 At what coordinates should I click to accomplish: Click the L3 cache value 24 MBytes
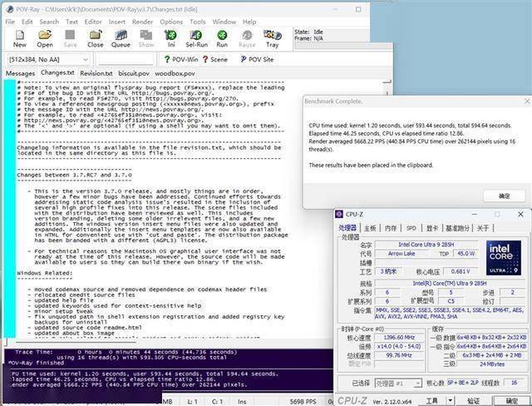tap(492, 364)
